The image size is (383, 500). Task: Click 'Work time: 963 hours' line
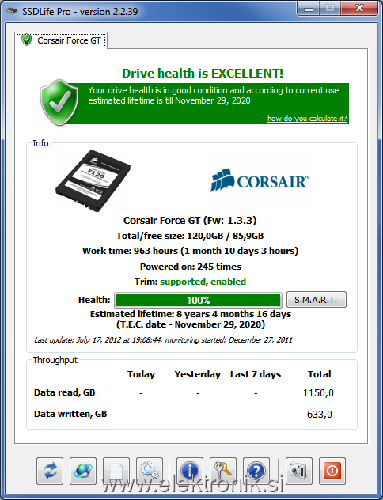click(190, 251)
